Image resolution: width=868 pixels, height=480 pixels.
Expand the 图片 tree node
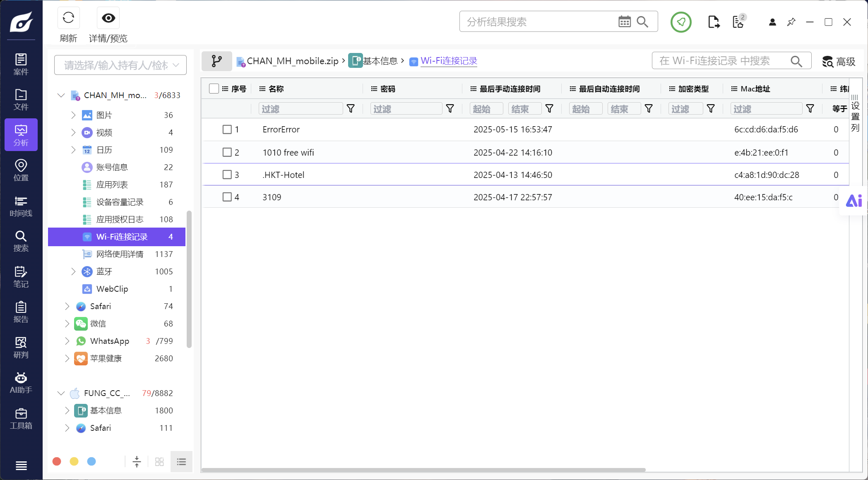[73, 115]
